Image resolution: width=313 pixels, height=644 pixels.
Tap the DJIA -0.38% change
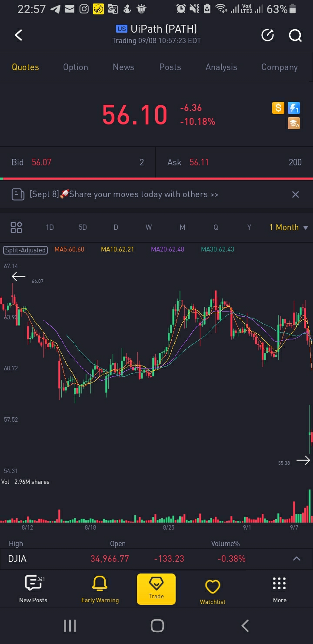pyautogui.click(x=232, y=559)
